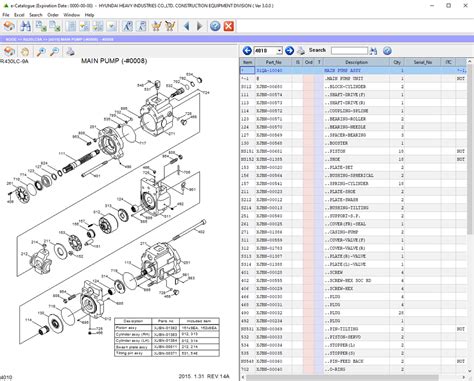This screenshot has height=381, width=474.
Task: Open the Order menu
Action: [x=53, y=15]
